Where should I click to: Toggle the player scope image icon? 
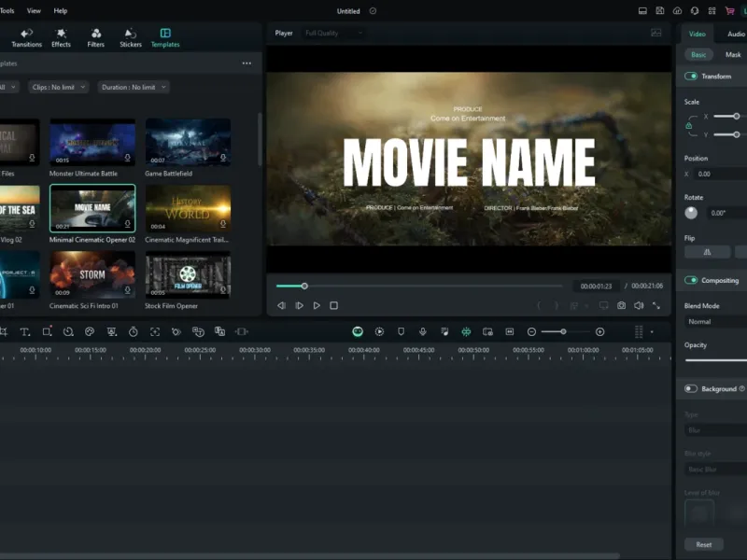pos(656,33)
